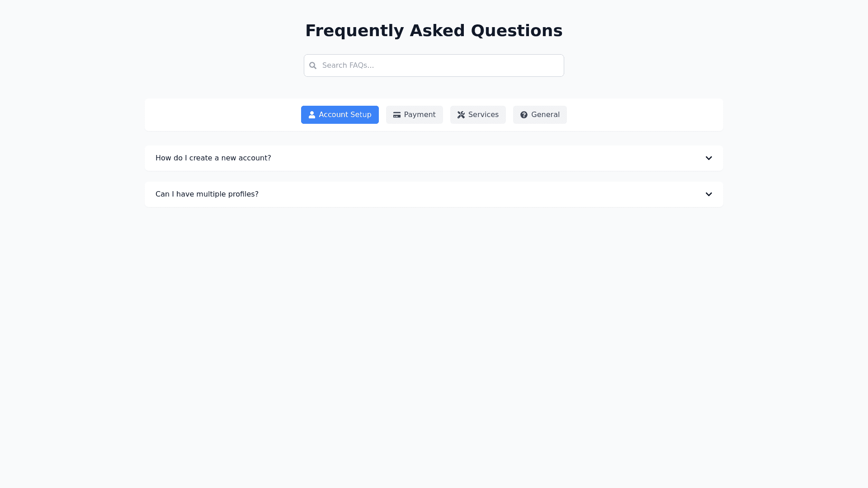This screenshot has height=488, width=868.
Task: Switch to the Services category tab
Action: click(478, 115)
